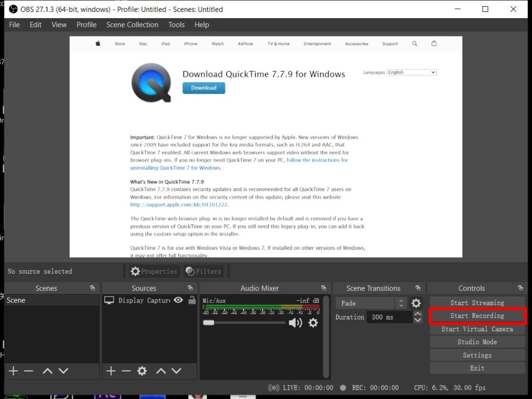Click the support.apple.com/kb/HT201222 link
Screen dimensions: 532x399
[179, 205]
